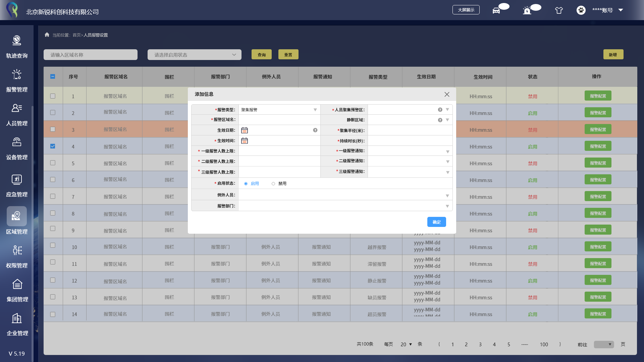Click the 大屏展示 button
Image resolution: width=644 pixels, height=362 pixels.
click(x=466, y=10)
